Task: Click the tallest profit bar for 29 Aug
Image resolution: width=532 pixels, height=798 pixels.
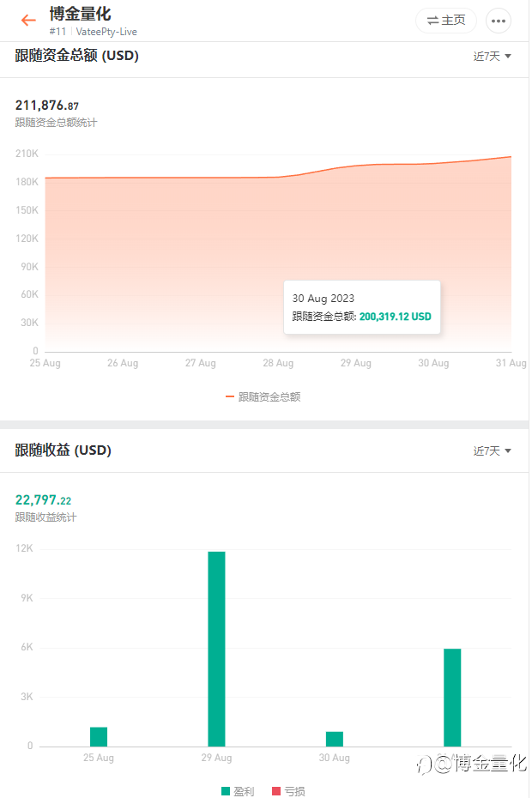Action: pyautogui.click(x=216, y=649)
